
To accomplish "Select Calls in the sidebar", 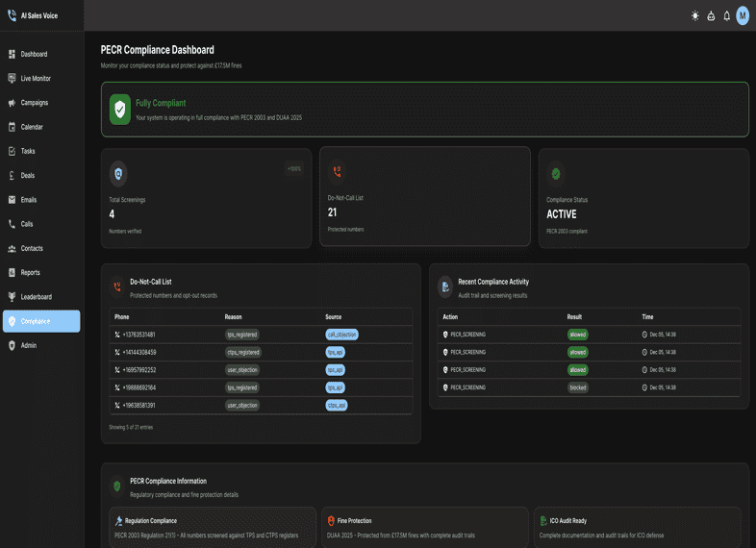I will 41,224.
